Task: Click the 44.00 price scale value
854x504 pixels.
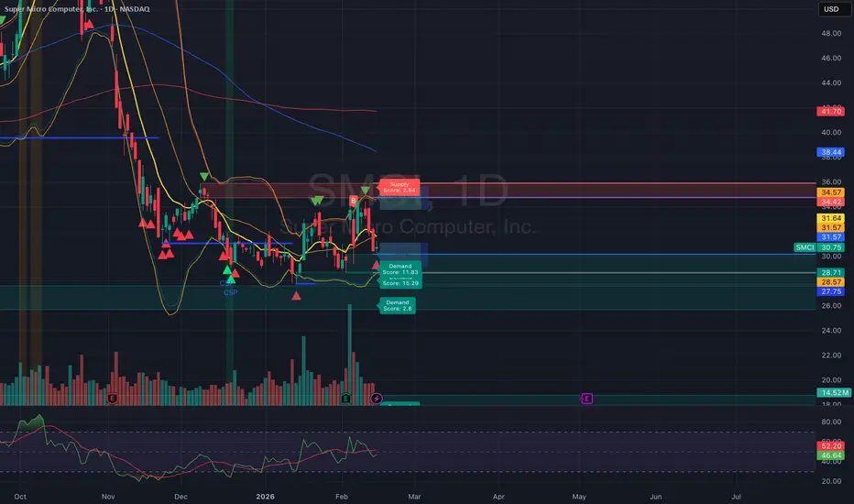Action: pyautogui.click(x=831, y=82)
